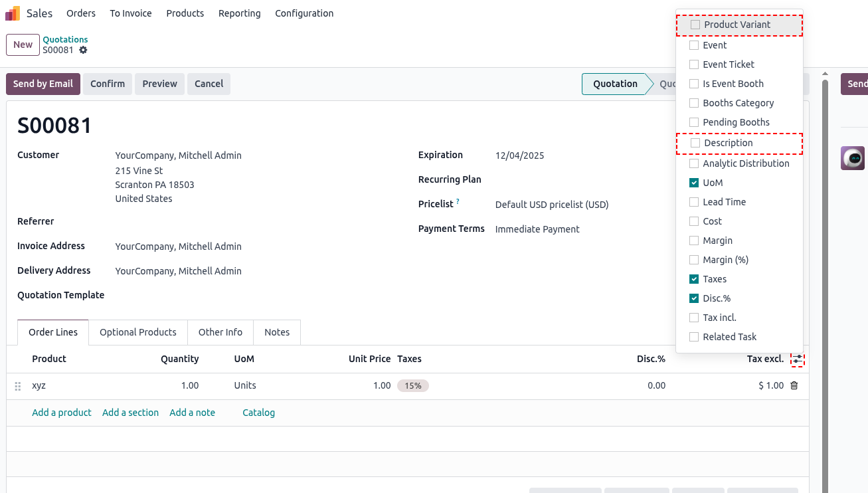Click the Add a product link
Viewport: 868px width, 493px height.
pos(62,413)
